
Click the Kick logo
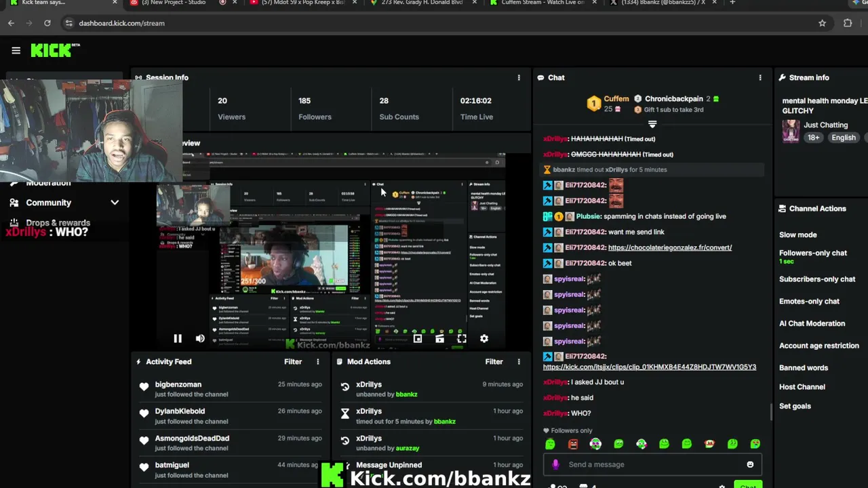56,50
